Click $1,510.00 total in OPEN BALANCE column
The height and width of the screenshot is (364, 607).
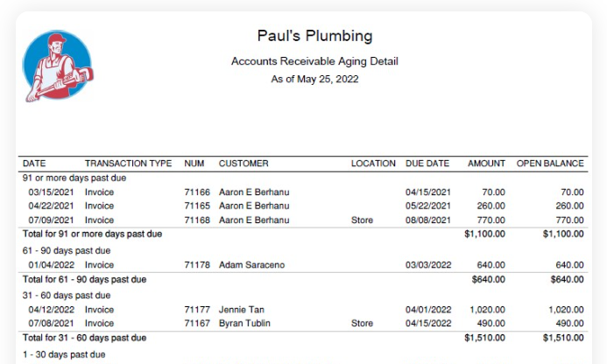563,338
